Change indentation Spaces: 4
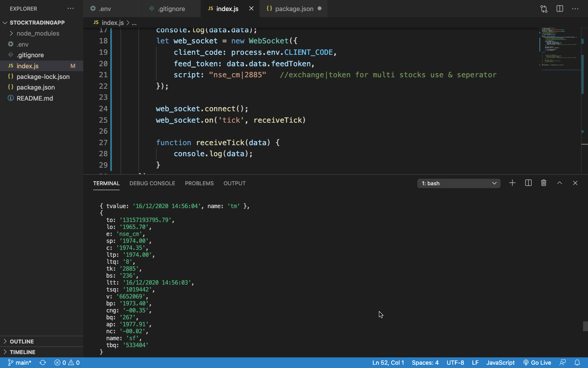Image resolution: width=588 pixels, height=368 pixels. (425, 363)
